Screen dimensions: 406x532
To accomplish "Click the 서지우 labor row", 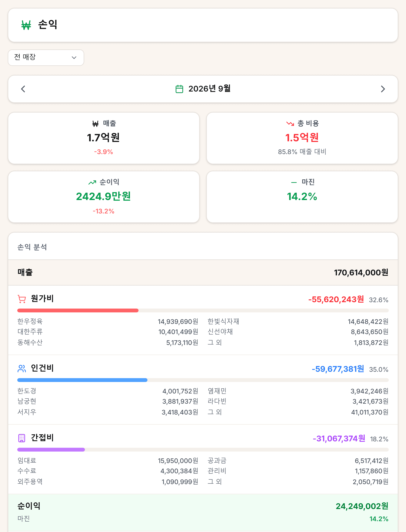I will coord(108,412).
